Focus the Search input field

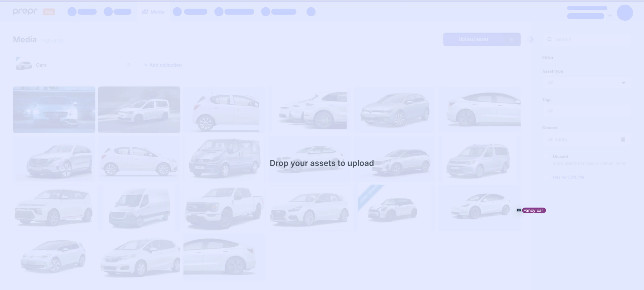pos(587,39)
